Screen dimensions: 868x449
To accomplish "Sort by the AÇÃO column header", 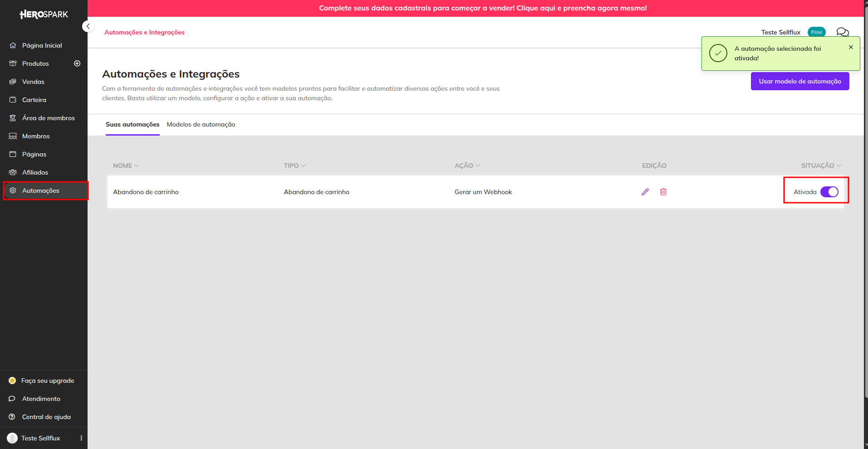I will tap(467, 166).
